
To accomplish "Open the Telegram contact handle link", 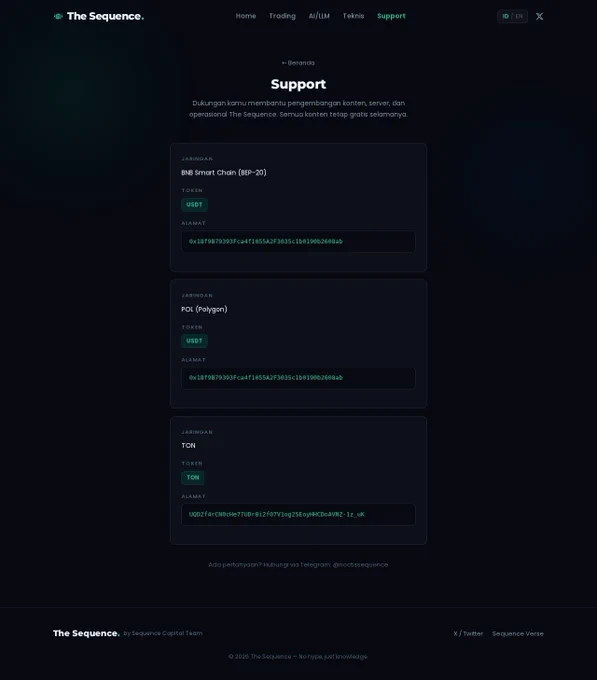I will 360,565.
